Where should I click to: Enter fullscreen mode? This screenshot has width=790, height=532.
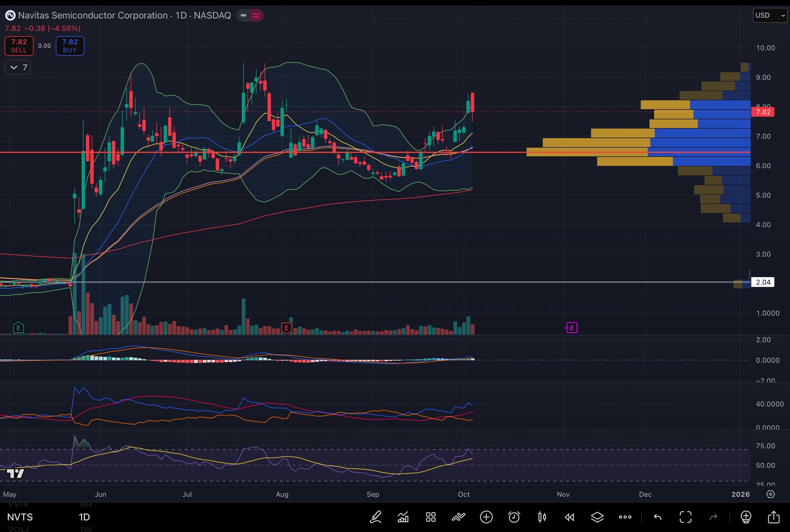click(685, 517)
